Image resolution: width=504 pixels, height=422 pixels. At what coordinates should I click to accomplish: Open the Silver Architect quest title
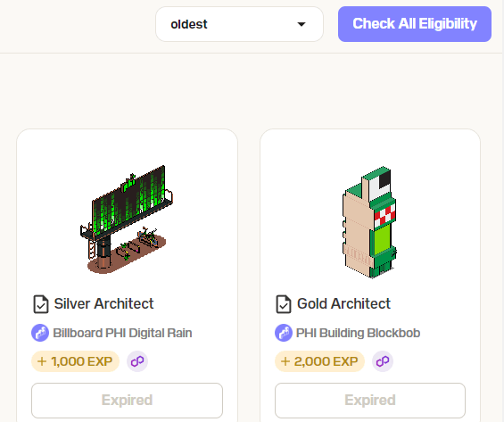[103, 303]
